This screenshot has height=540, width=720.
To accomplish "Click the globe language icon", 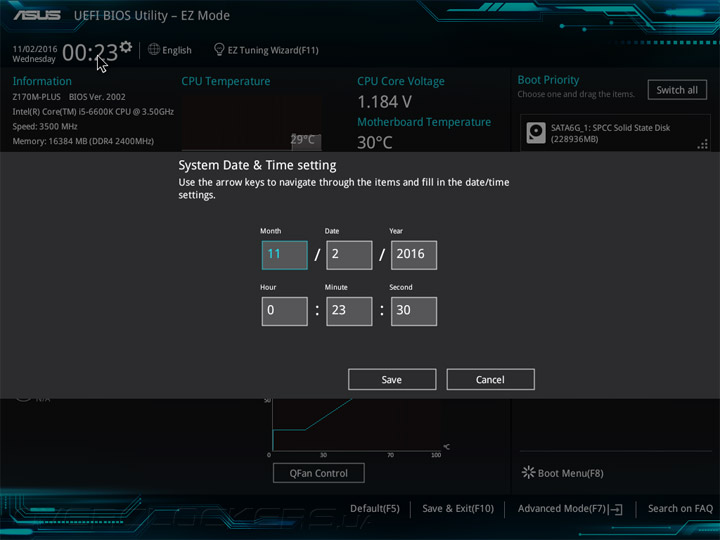I will pyautogui.click(x=154, y=49).
